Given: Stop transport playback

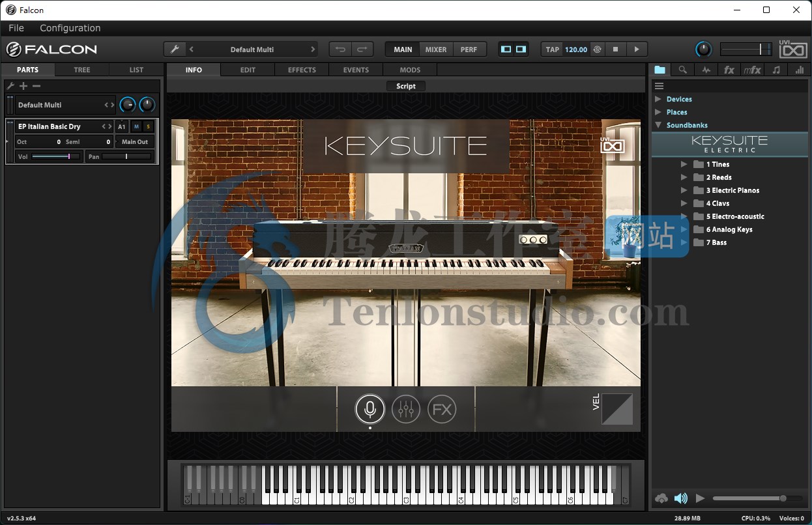Looking at the screenshot, I should click(615, 50).
